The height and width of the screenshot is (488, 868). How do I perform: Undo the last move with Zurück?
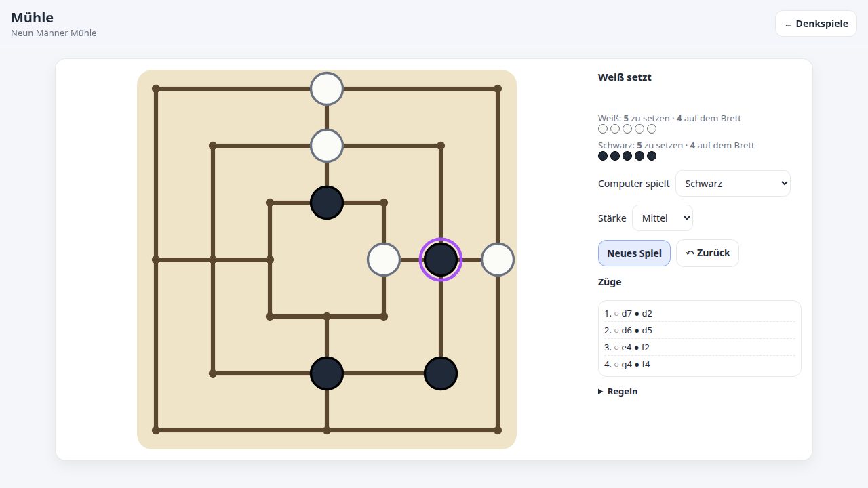pyautogui.click(x=707, y=253)
